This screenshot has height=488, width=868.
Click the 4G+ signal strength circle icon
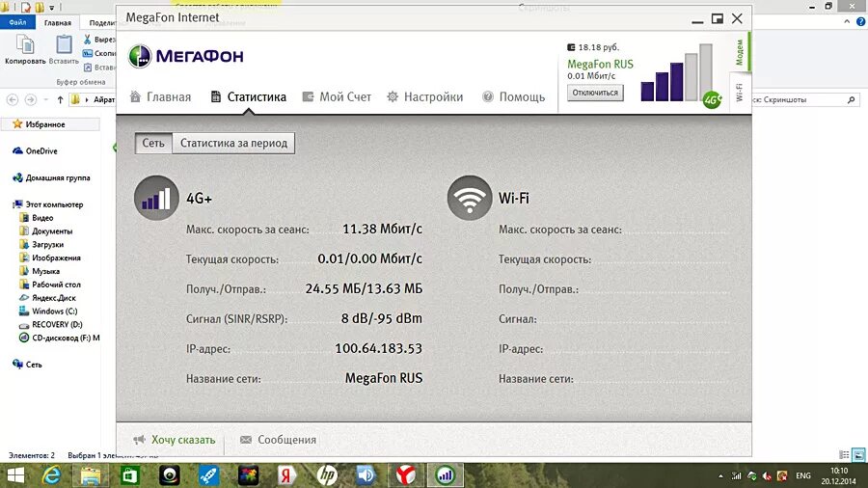coord(156,198)
